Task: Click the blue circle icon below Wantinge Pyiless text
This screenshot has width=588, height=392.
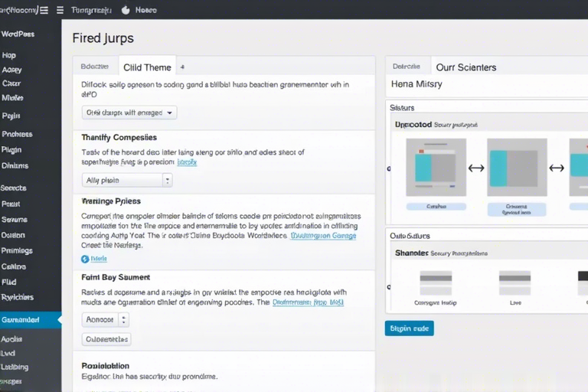Action: (85, 260)
